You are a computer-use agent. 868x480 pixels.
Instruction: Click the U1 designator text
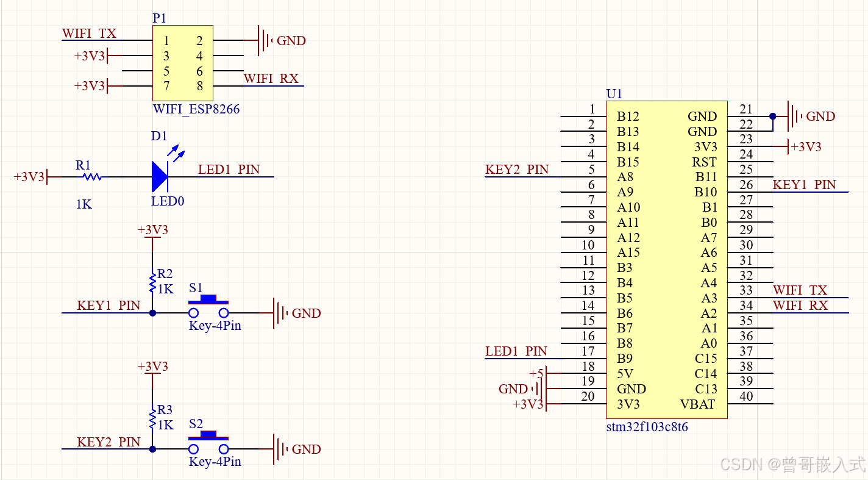pos(614,94)
